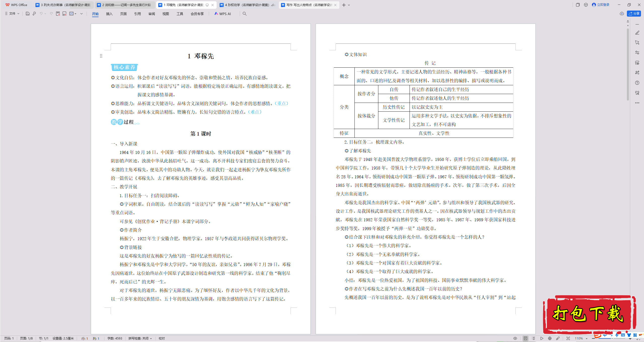The width and height of the screenshot is (644, 342).
Task: Select the 引用 ribbon tab
Action: [137, 14]
